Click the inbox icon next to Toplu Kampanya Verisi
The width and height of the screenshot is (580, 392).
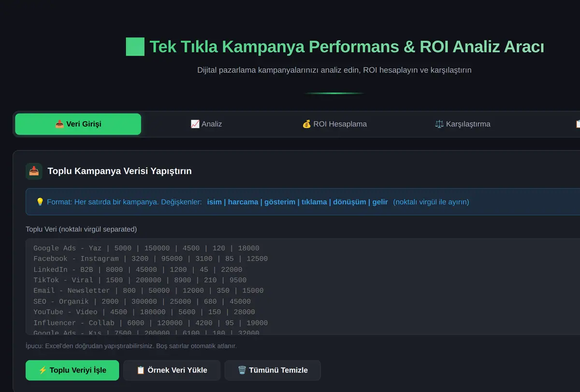coord(34,171)
